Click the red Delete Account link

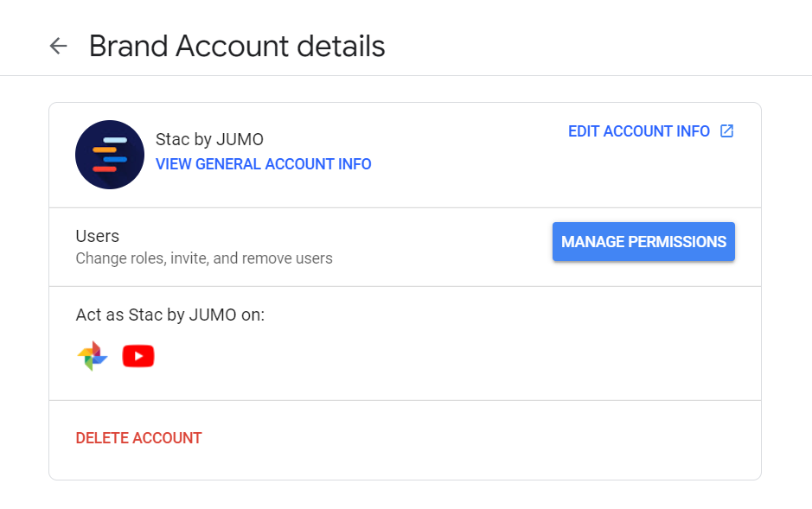138,438
